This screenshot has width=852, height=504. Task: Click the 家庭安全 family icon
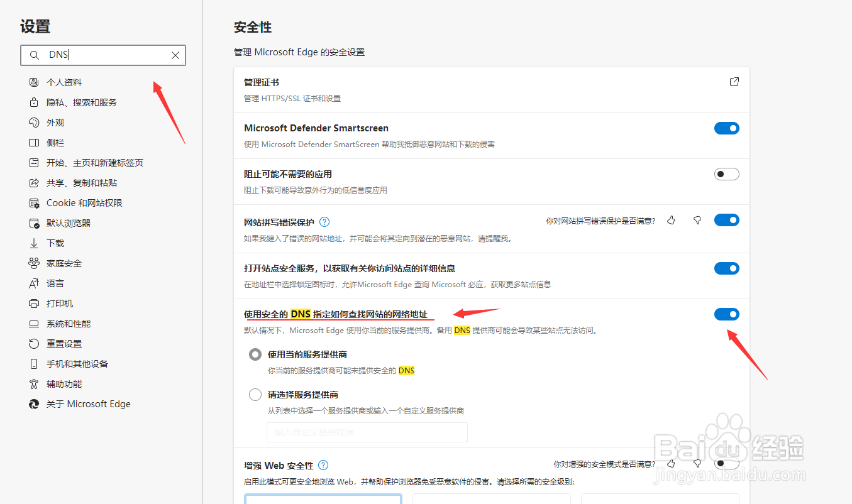pos(34,263)
